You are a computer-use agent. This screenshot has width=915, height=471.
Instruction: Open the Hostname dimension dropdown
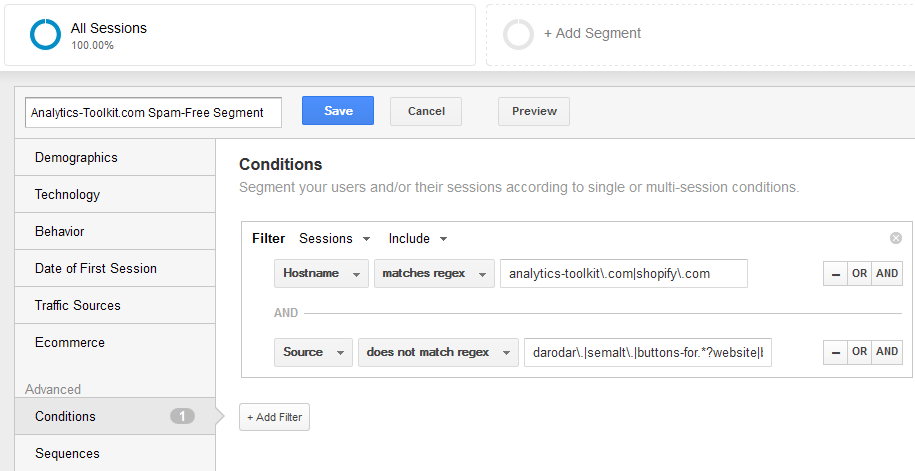point(322,273)
